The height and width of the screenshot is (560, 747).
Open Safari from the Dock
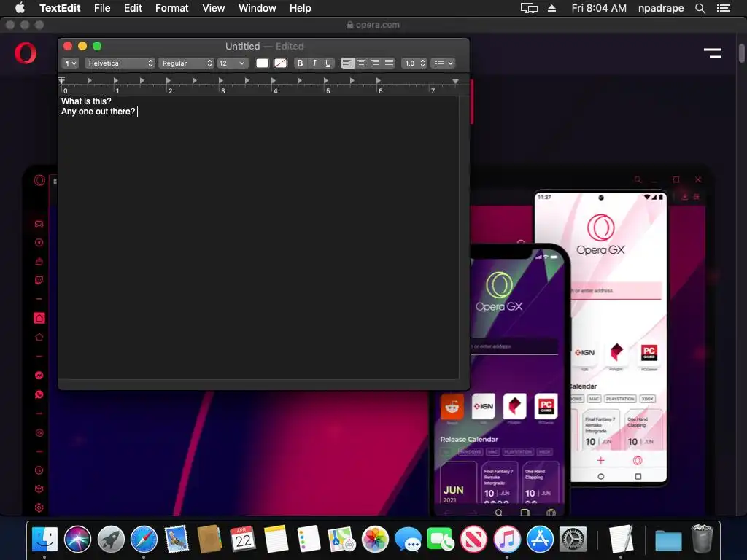tap(144, 539)
